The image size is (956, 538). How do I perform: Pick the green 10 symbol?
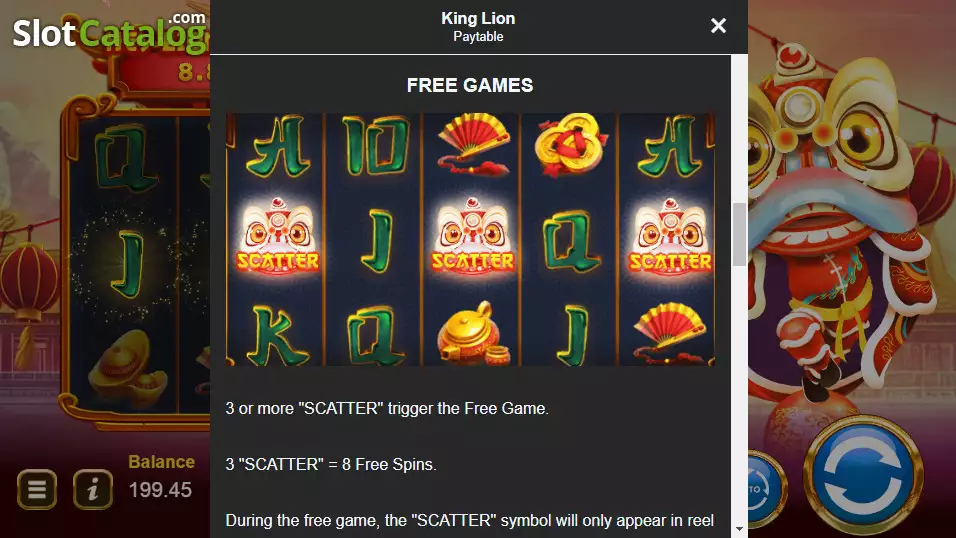[x=376, y=145]
